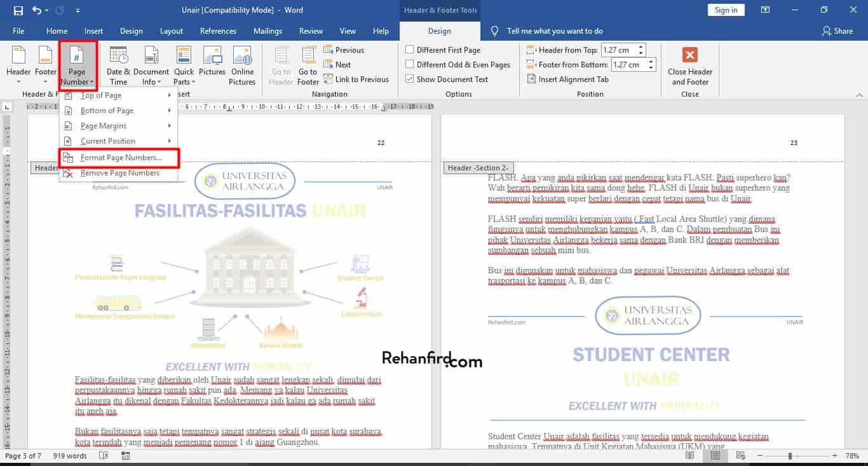Image resolution: width=868 pixels, height=466 pixels.
Task: Expand Current Position submenu
Action: tap(118, 141)
